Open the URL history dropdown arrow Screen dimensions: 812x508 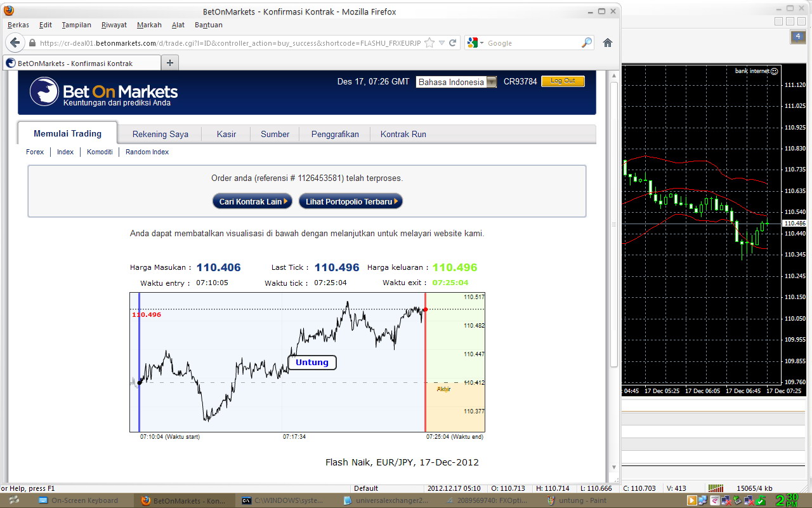click(x=442, y=43)
